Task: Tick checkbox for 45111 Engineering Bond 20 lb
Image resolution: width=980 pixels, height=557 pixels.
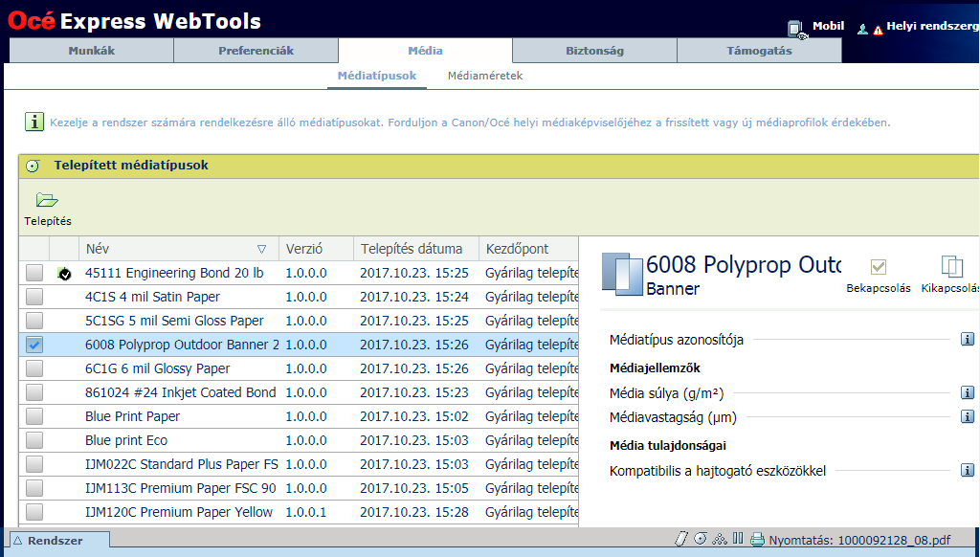Action: point(34,273)
